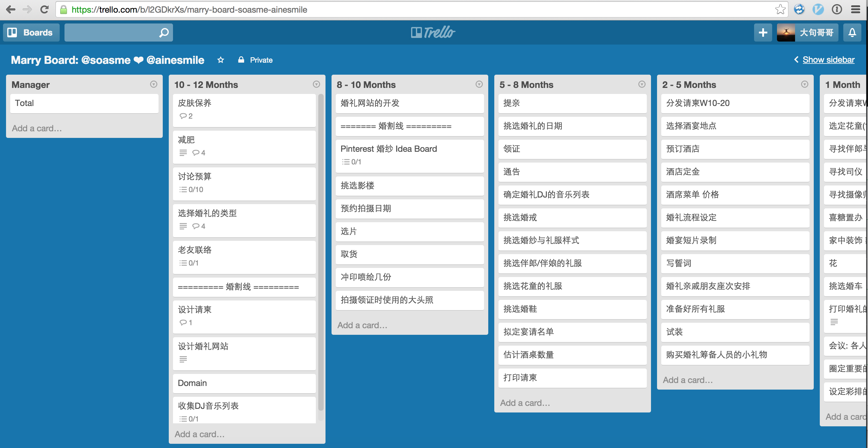Click the comment badge on 减肥 card
Viewport: 868px width, 448px height.
[x=199, y=153]
